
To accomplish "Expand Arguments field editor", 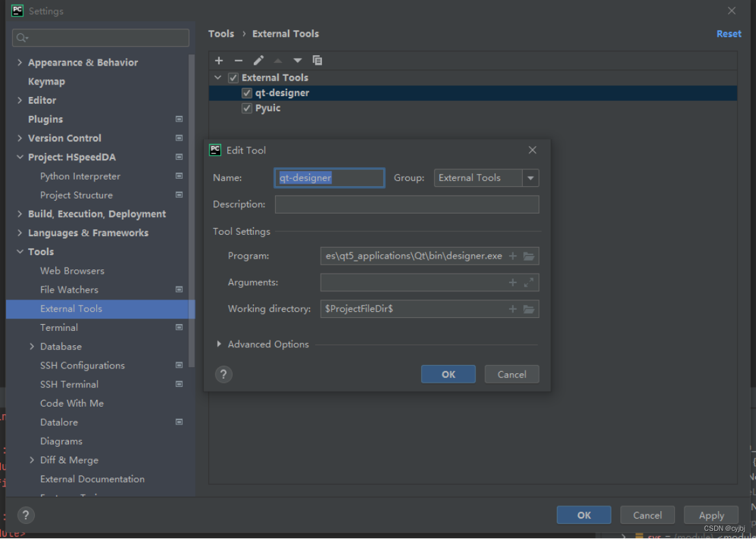I will 528,282.
